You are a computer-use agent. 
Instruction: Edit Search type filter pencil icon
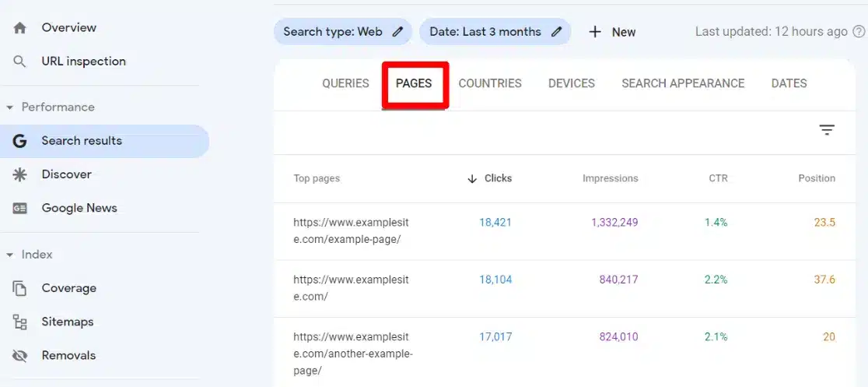397,32
